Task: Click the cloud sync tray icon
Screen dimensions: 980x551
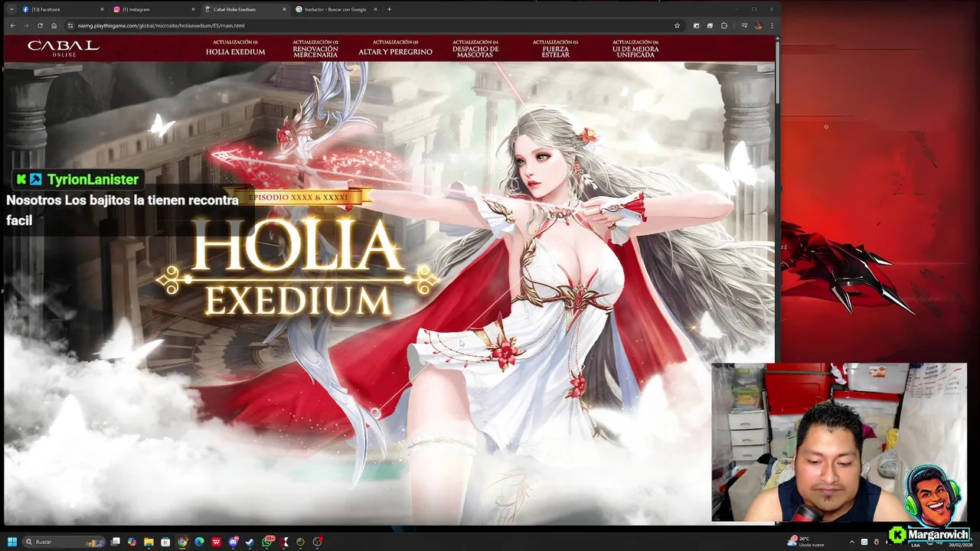Action: tap(864, 542)
